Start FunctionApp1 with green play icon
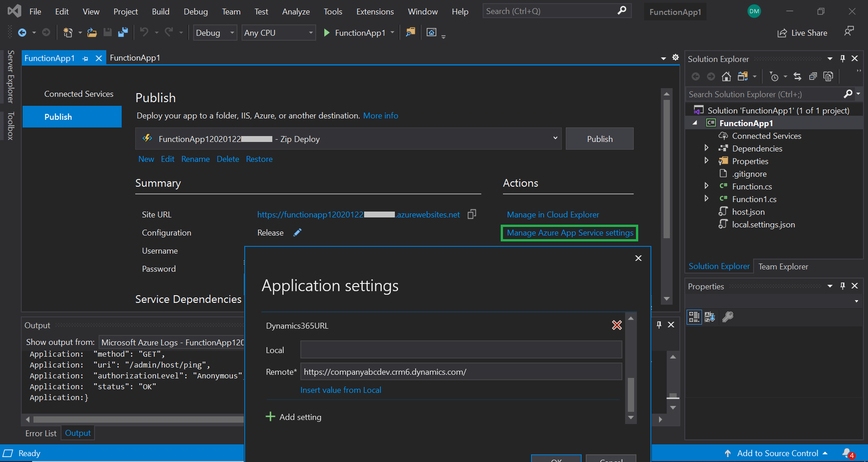The height and width of the screenshot is (462, 868). point(327,33)
